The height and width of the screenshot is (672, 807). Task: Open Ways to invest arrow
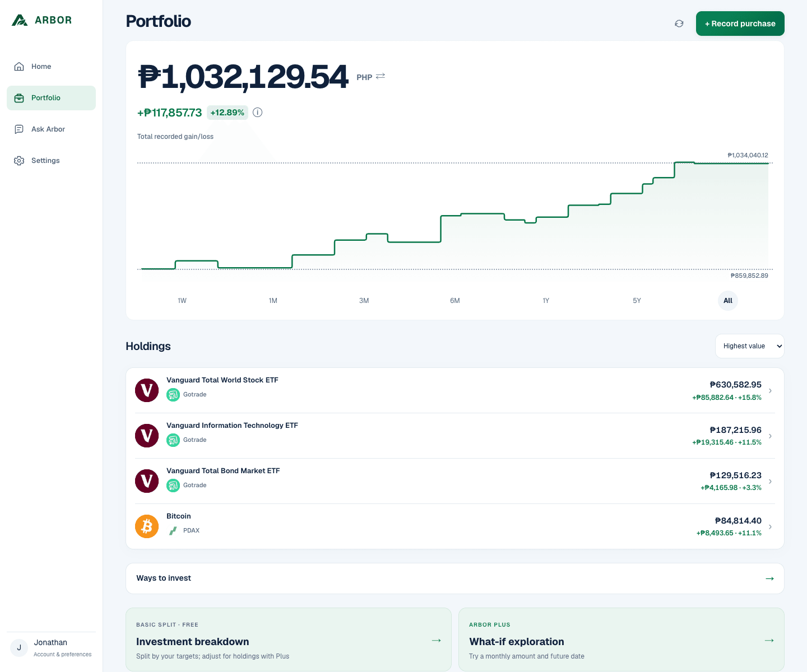point(770,578)
